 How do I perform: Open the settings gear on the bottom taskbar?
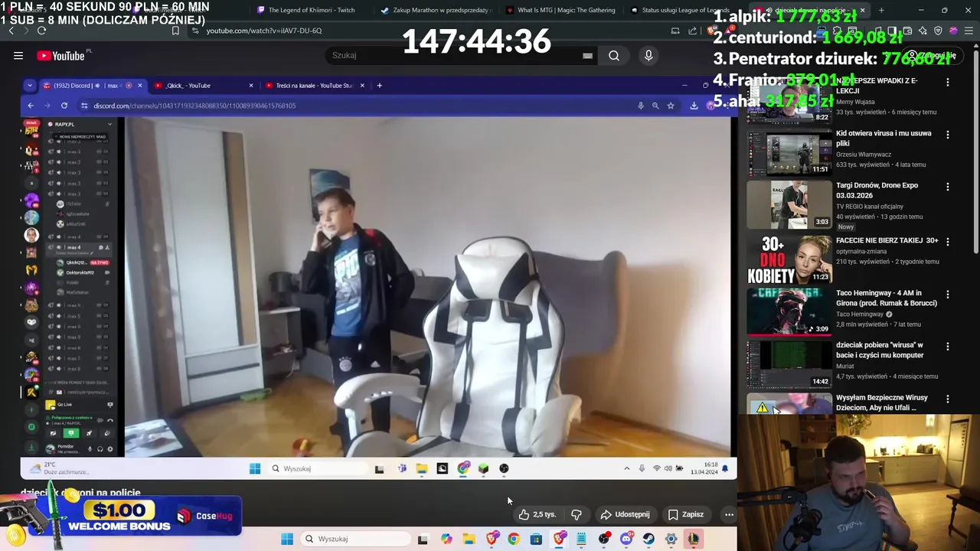(671, 539)
